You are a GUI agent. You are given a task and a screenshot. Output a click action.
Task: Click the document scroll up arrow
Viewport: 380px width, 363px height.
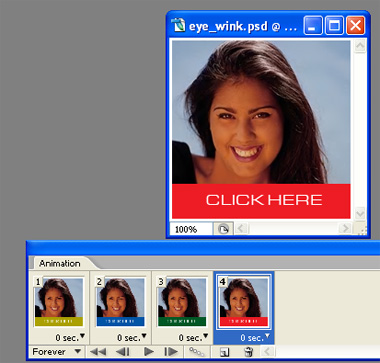(x=360, y=46)
